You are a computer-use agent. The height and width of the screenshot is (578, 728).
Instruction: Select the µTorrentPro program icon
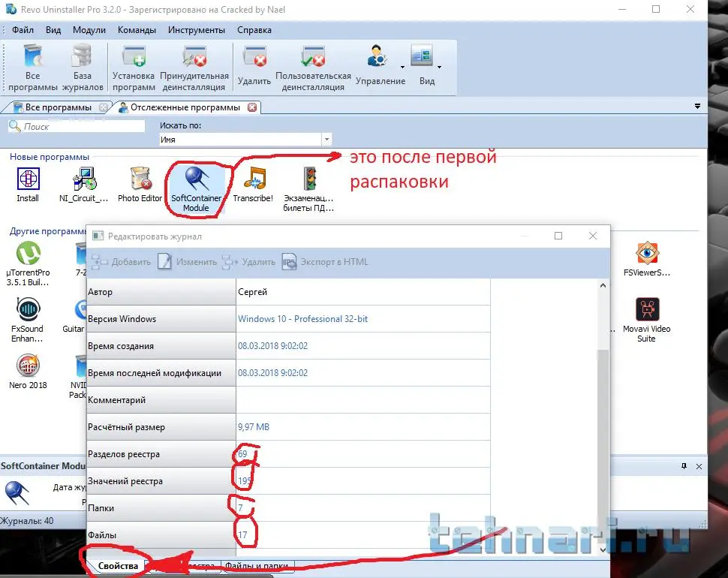(x=28, y=263)
